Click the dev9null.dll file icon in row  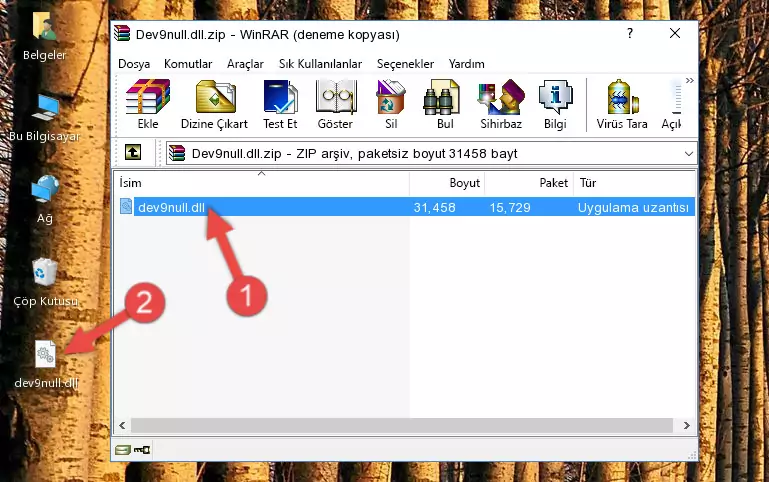[x=126, y=206]
